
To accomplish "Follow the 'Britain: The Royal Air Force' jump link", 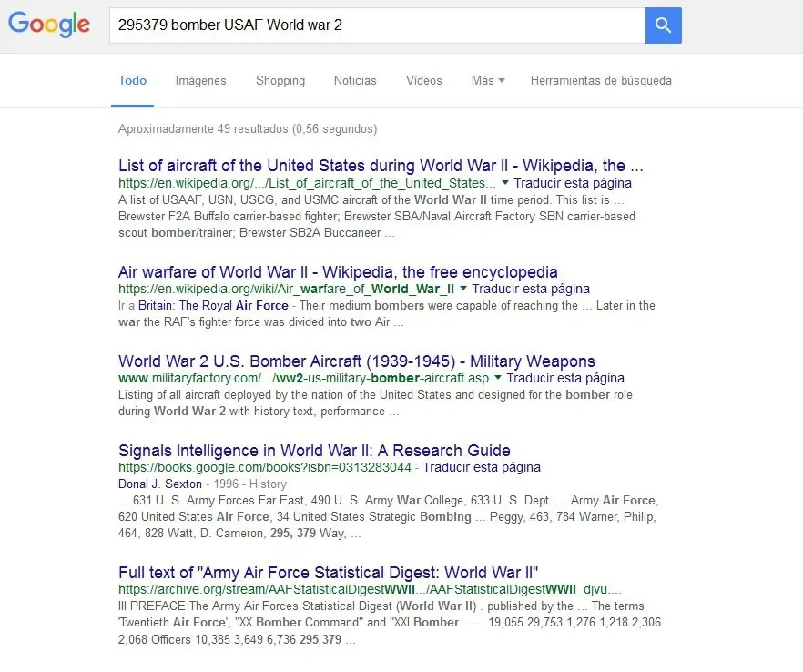I will point(213,305).
